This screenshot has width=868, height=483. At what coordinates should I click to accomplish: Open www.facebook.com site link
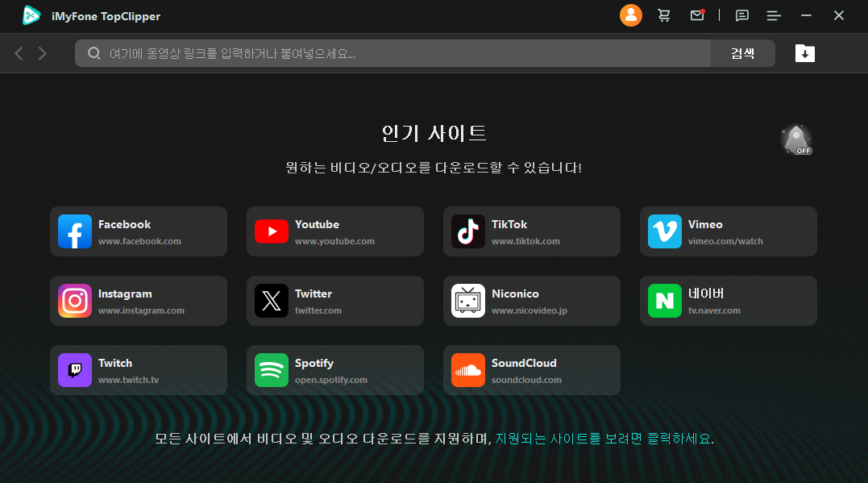click(139, 242)
